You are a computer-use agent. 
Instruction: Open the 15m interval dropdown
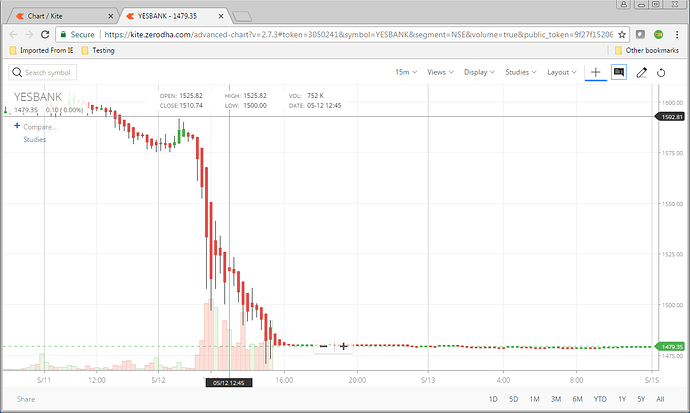[x=404, y=73]
